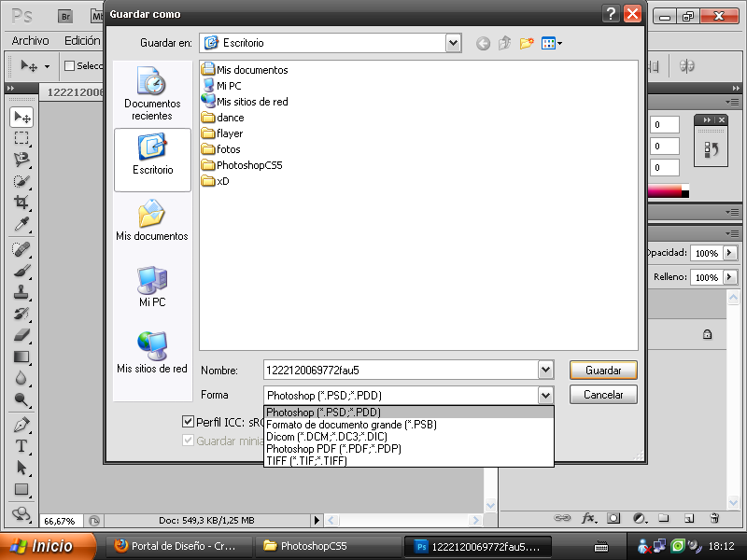747x560 pixels.
Task: Choose Formato de documento grande (*.PSB)
Action: tap(409, 425)
